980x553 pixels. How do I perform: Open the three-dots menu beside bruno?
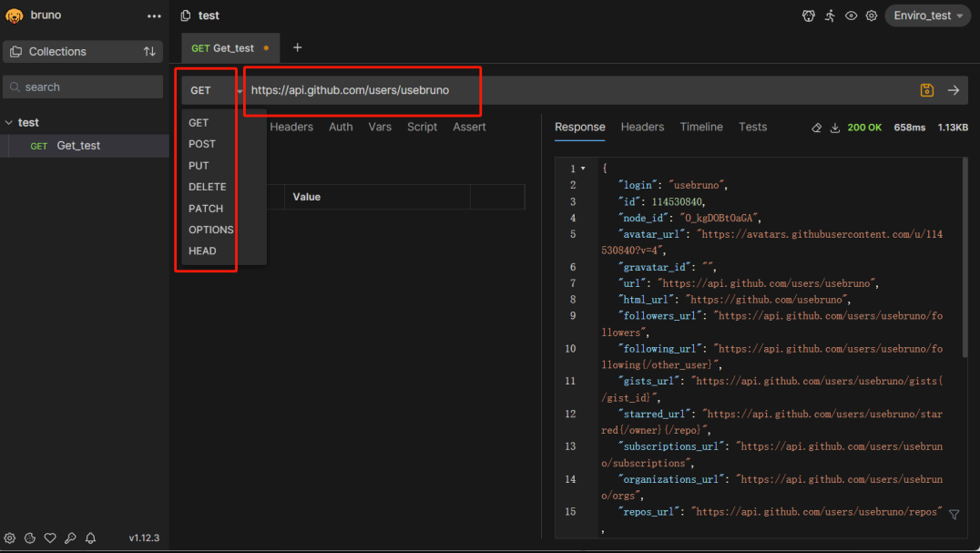tap(154, 16)
